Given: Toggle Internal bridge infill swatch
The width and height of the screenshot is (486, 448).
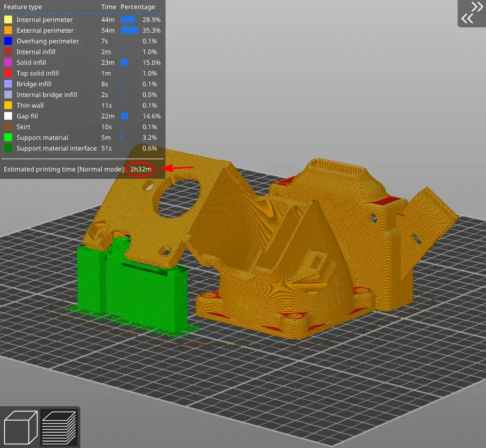Looking at the screenshot, I should click(x=8, y=94).
